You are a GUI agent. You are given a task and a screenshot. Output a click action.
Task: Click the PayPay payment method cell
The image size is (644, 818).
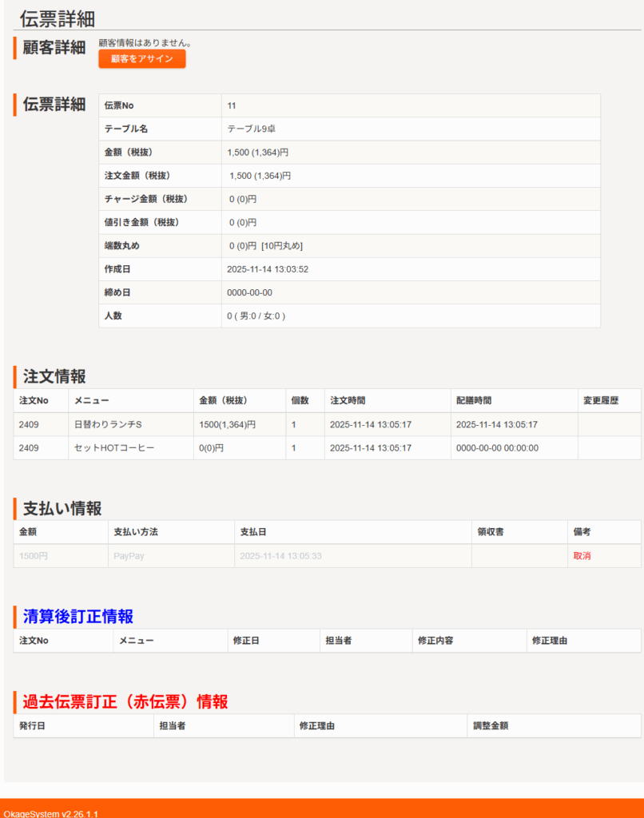coord(129,556)
